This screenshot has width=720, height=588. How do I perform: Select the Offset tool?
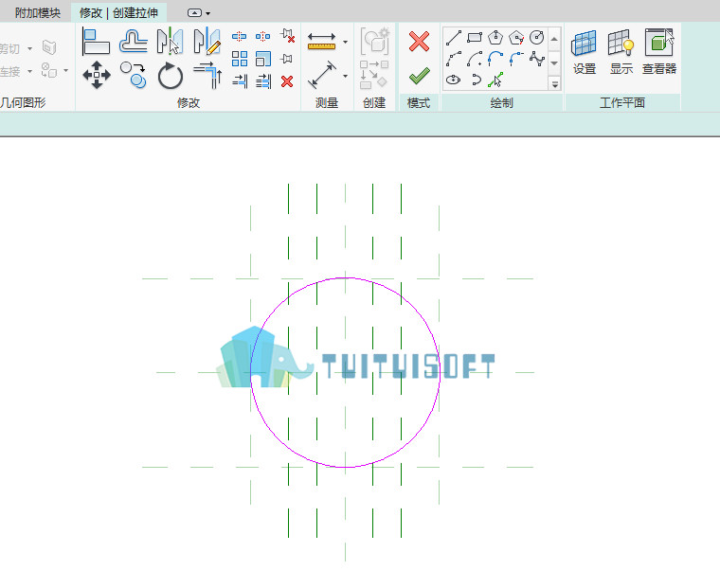coord(134,41)
